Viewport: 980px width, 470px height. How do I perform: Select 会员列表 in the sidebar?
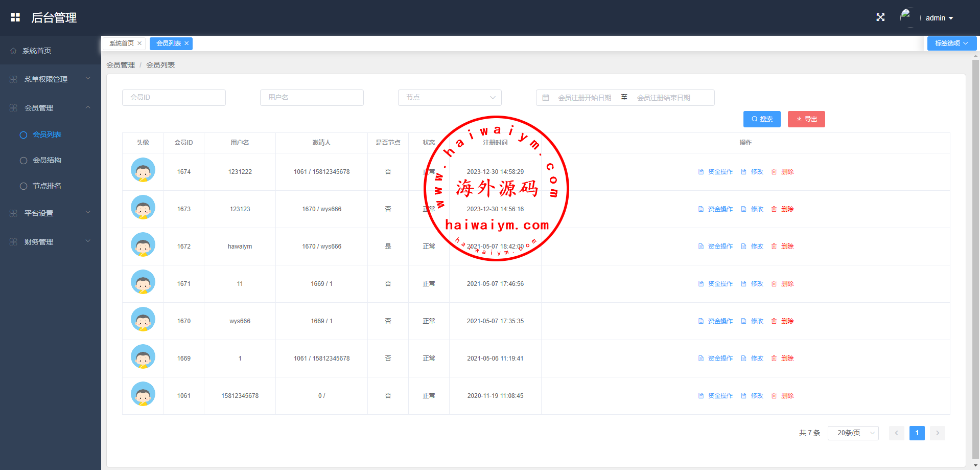pos(47,135)
